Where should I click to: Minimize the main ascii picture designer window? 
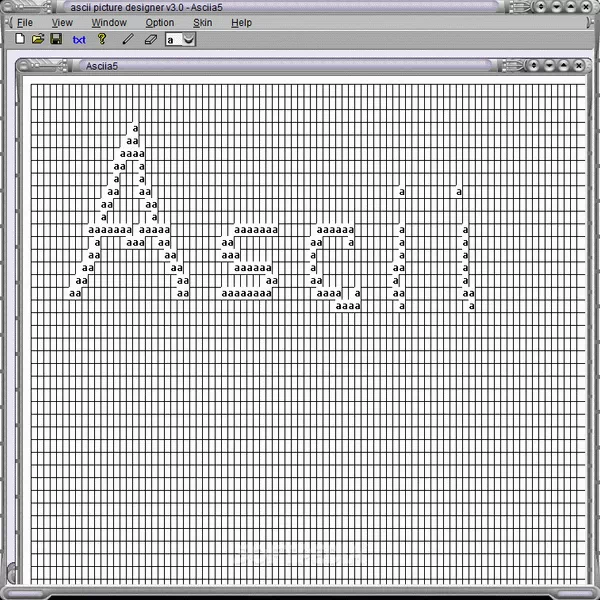pyautogui.click(x=556, y=7)
